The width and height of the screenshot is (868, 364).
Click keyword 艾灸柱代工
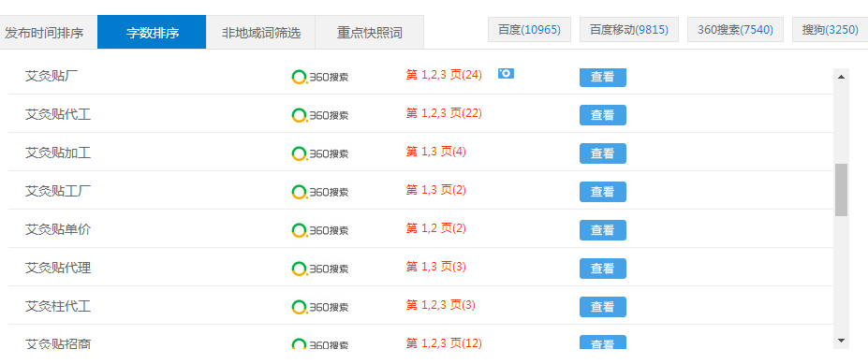[58, 306]
